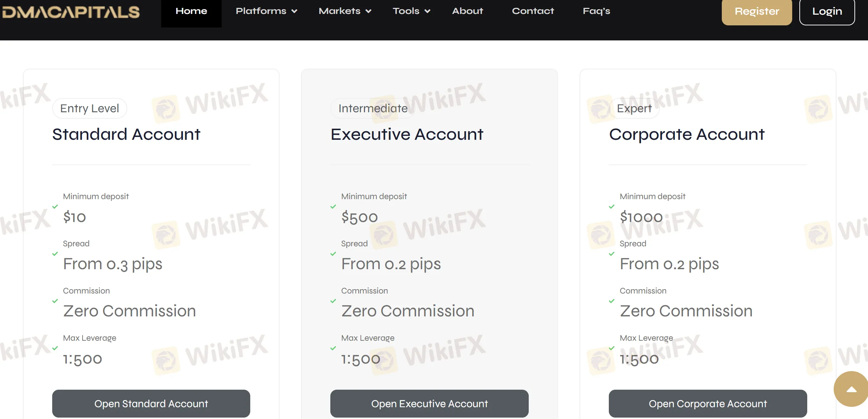Click the Standard Account heading

[126, 134]
